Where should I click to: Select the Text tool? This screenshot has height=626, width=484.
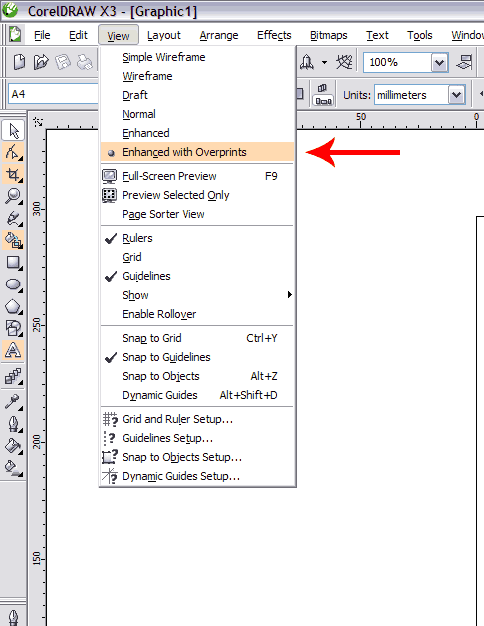pyautogui.click(x=13, y=350)
